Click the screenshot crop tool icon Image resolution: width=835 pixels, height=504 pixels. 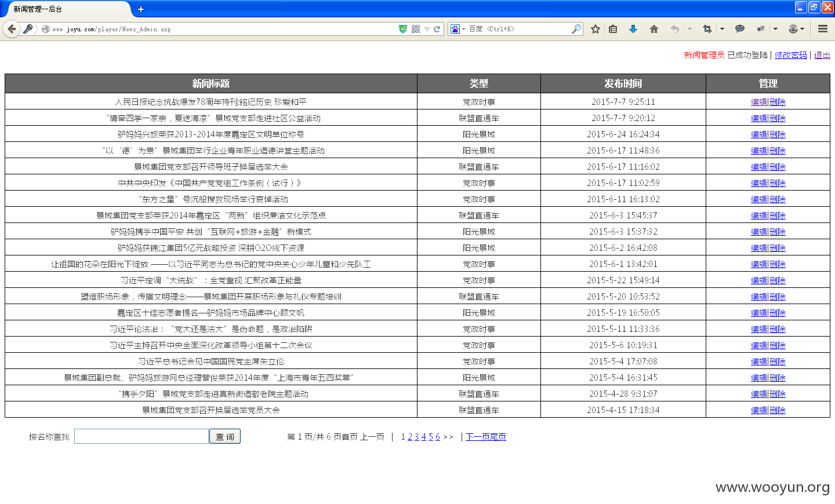[x=707, y=29]
